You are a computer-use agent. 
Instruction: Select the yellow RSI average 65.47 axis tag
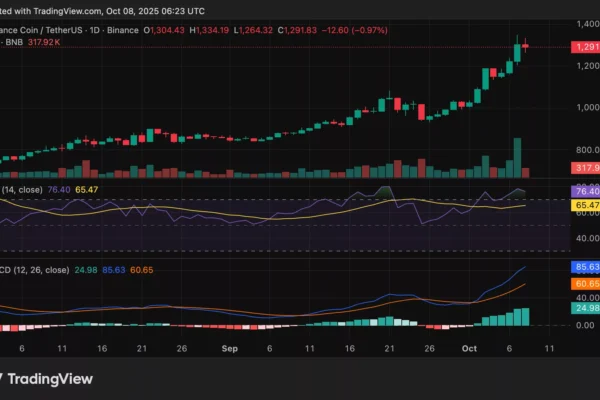(584, 204)
